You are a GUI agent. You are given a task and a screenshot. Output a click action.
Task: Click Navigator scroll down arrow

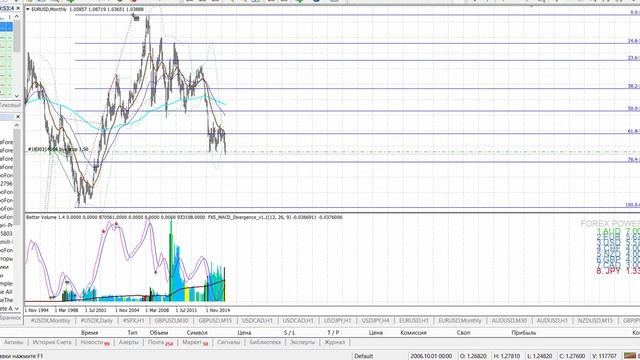point(17,309)
